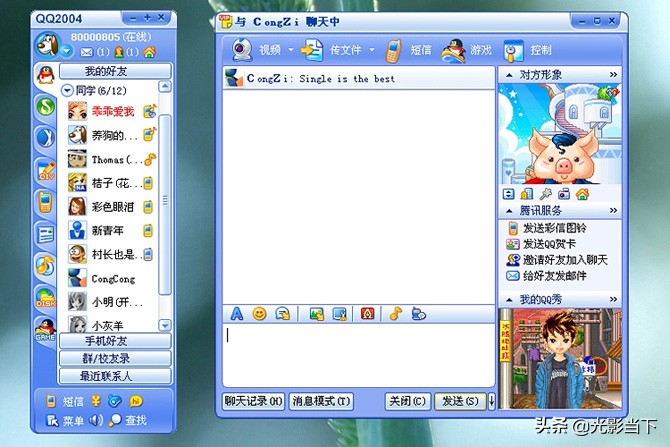Click my QQ show boy avatar image
The width and height of the screenshot is (670, 447).
pos(560,359)
